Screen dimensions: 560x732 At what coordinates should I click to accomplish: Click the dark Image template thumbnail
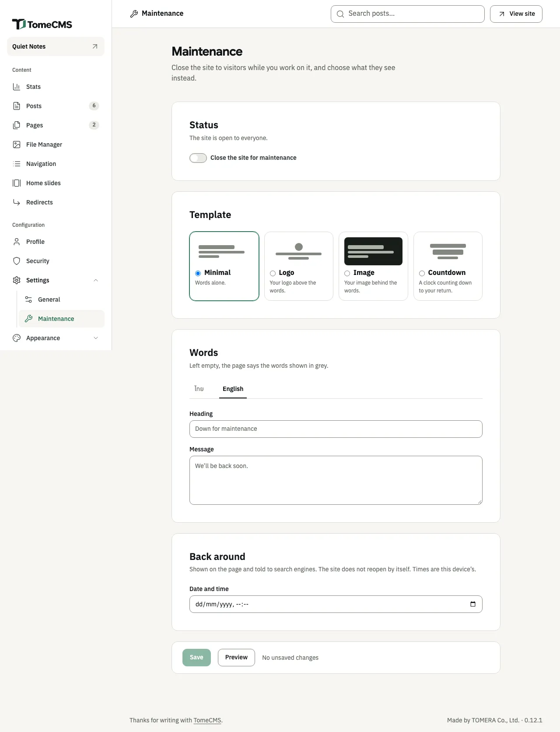373,251
